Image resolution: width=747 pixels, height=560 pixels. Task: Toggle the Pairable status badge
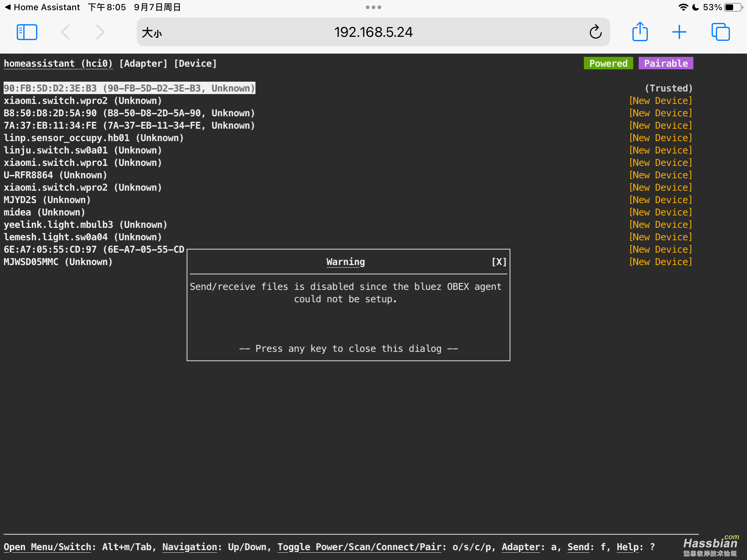point(666,63)
